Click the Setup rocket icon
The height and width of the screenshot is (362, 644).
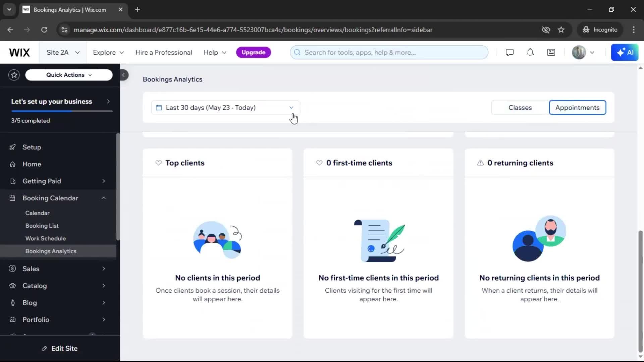(12, 147)
